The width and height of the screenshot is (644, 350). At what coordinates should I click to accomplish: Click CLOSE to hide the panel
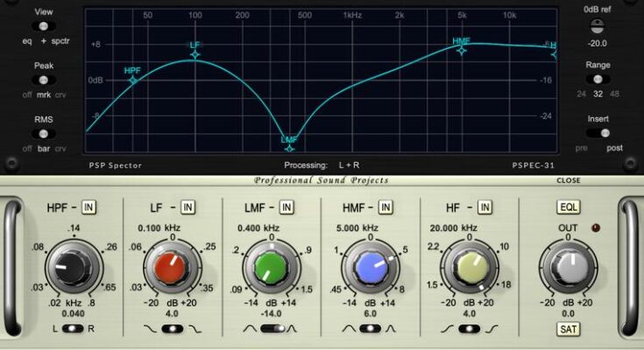(568, 180)
